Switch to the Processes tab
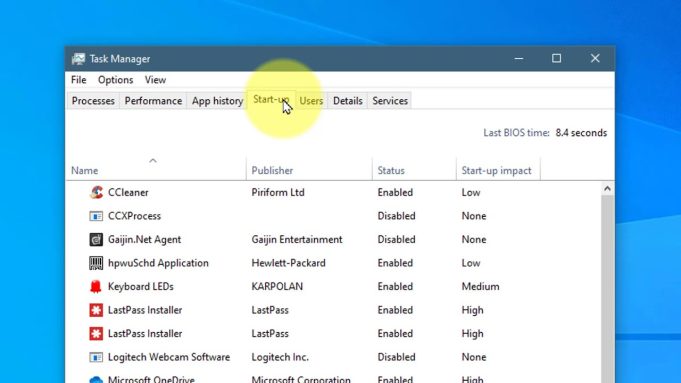This screenshot has width=681, height=383. (x=93, y=101)
